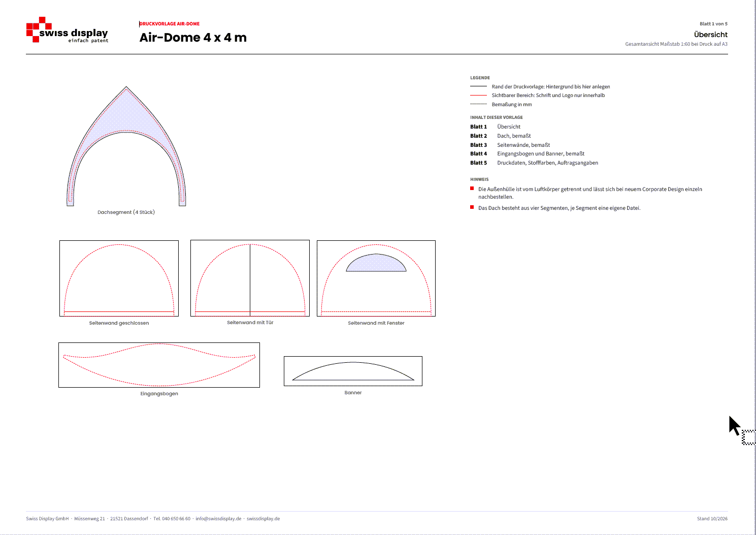756x535 pixels.
Task: Click the note starting 'Die Außenhülle ist vom Luftkörper'
Action: [x=590, y=193]
